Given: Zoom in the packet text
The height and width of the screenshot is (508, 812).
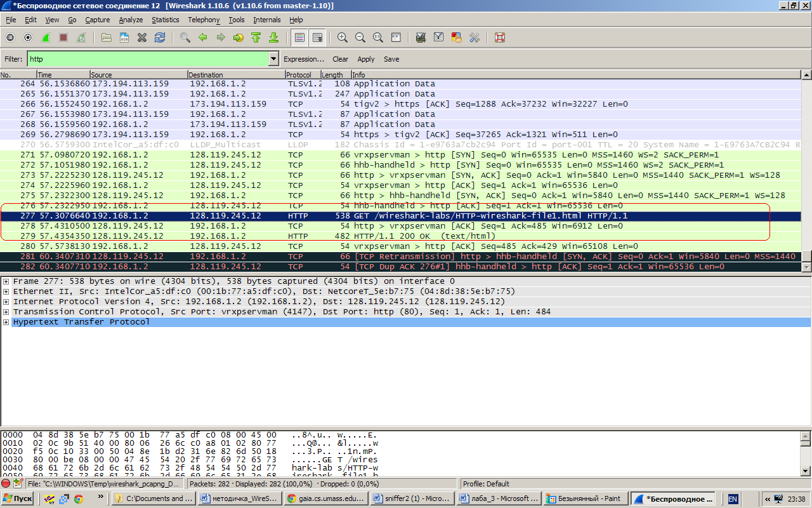Looking at the screenshot, I should pos(343,37).
